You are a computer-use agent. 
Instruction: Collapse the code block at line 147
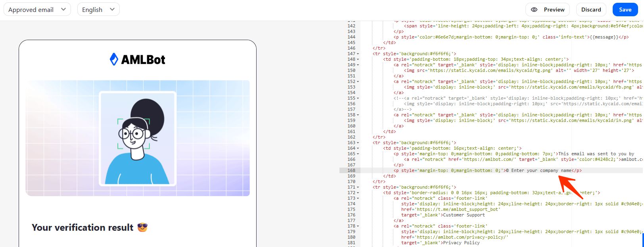pyautogui.click(x=358, y=54)
